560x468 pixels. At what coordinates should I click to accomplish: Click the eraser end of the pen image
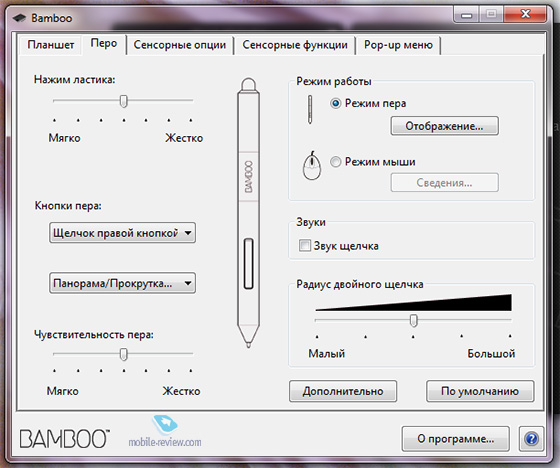pos(248,85)
